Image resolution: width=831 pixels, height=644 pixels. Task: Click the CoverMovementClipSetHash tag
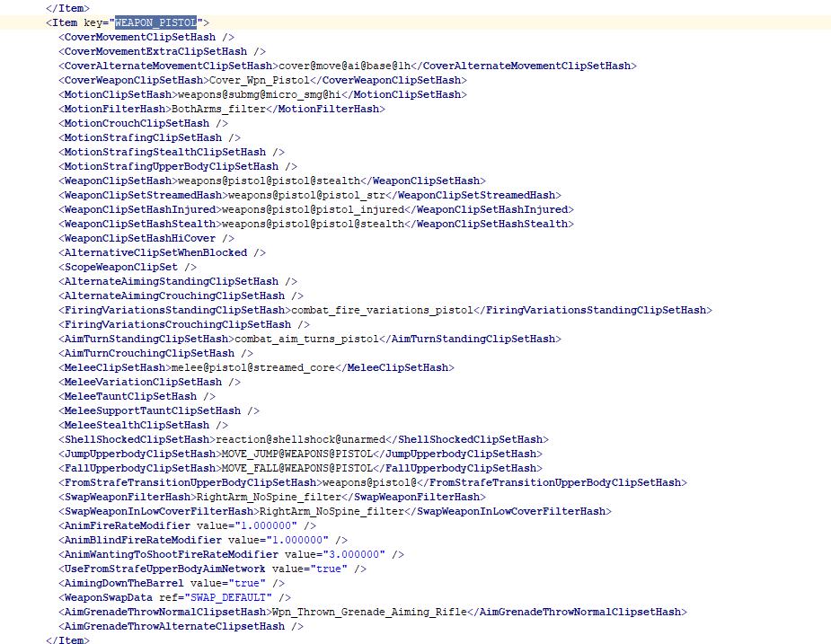pos(146,37)
